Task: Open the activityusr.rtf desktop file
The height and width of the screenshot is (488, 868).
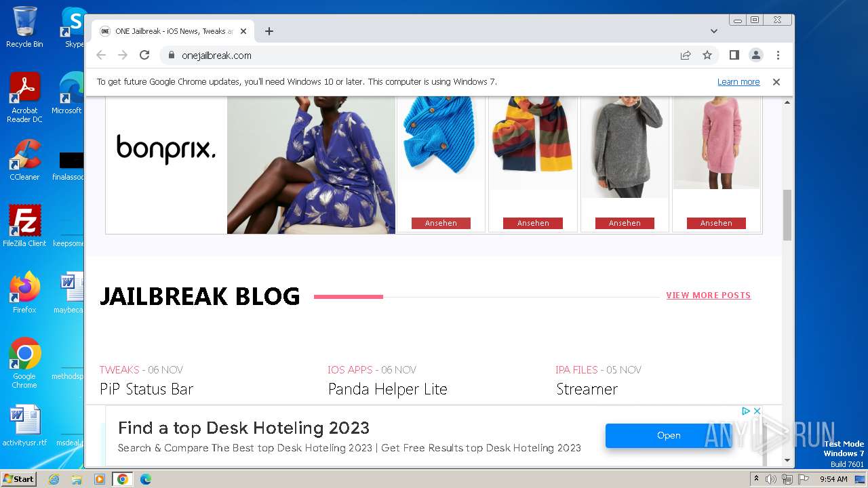Action: pyautogui.click(x=24, y=426)
